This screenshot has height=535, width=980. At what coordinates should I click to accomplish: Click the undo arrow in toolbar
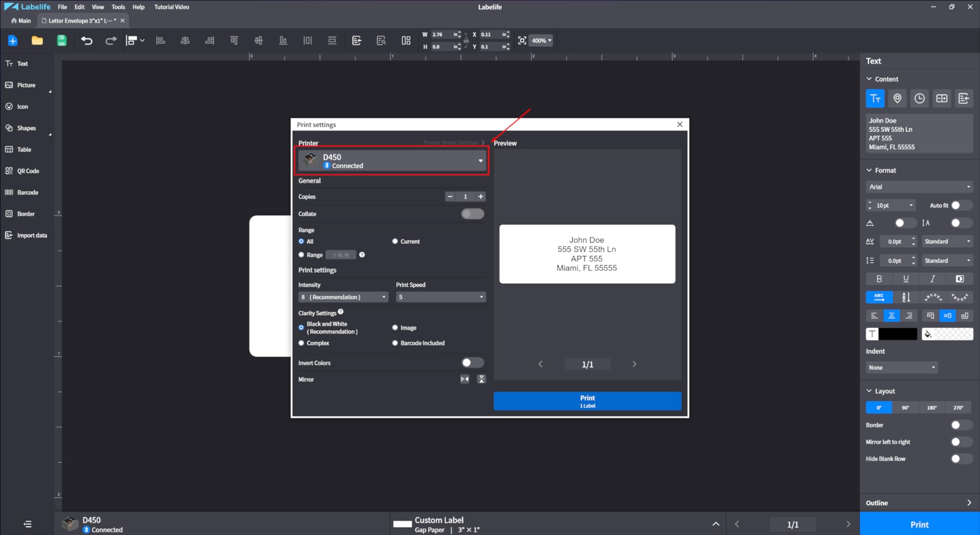(87, 40)
